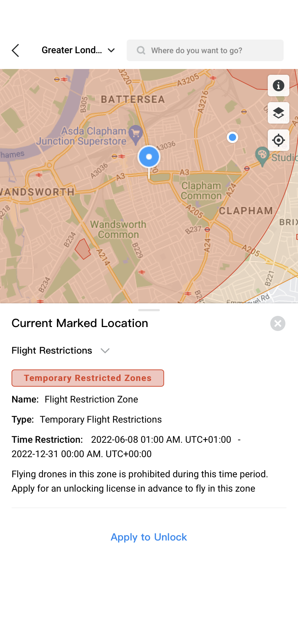Tap the green Studio attraction pin
Image resolution: width=298 pixels, height=644 pixels.
tap(262, 155)
